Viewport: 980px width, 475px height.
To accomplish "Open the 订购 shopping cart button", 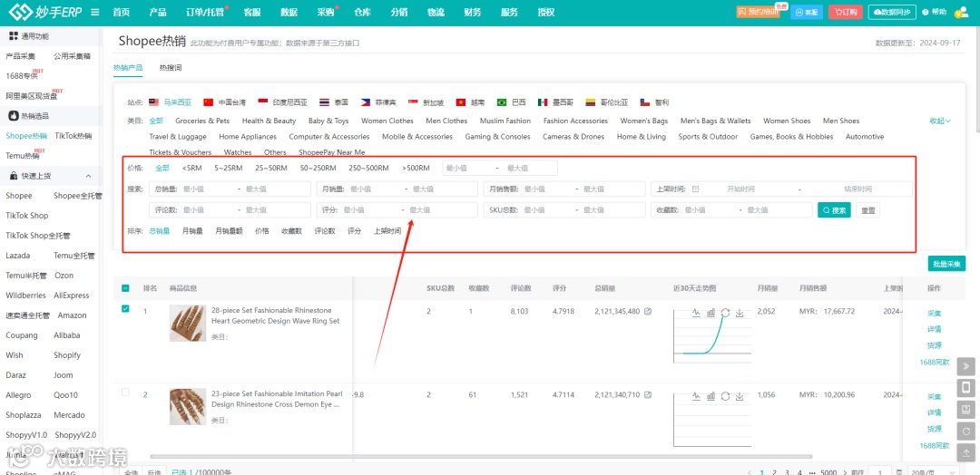I will pos(846,12).
